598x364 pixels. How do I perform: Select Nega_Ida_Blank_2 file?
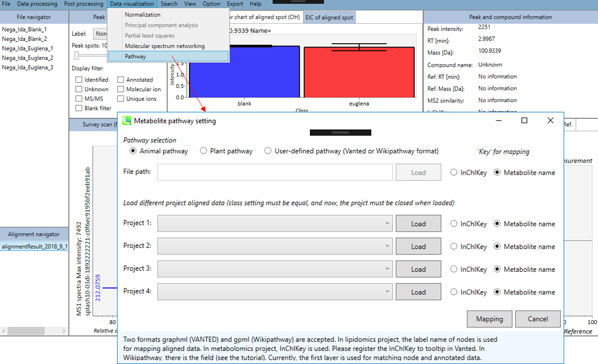click(x=24, y=39)
